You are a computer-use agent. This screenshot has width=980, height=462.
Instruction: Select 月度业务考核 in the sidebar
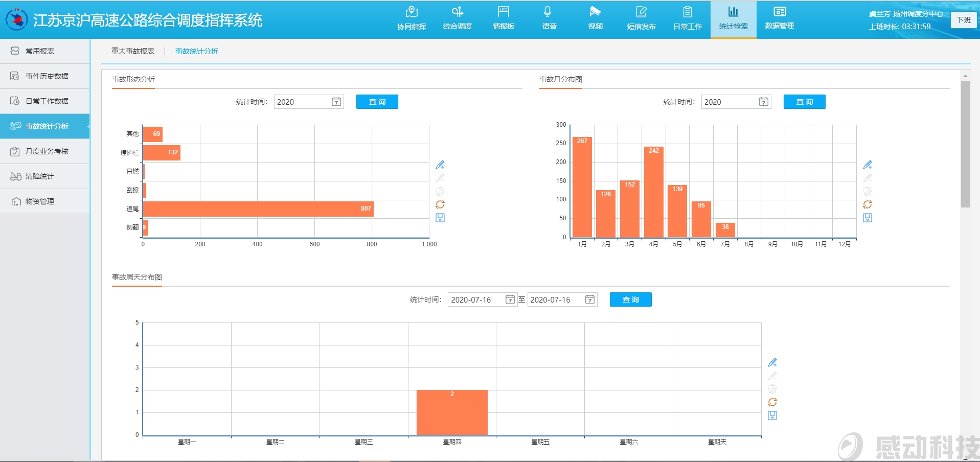[47, 151]
